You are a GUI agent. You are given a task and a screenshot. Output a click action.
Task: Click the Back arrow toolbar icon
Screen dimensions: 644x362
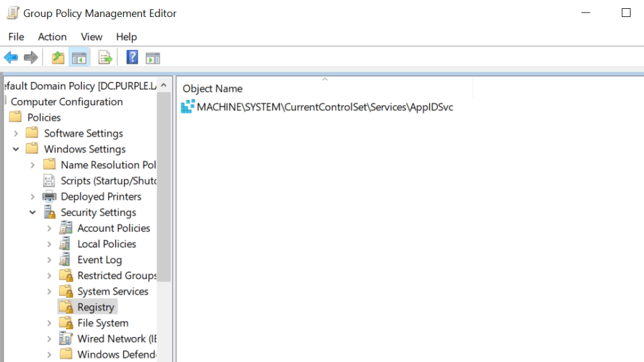pos(11,58)
